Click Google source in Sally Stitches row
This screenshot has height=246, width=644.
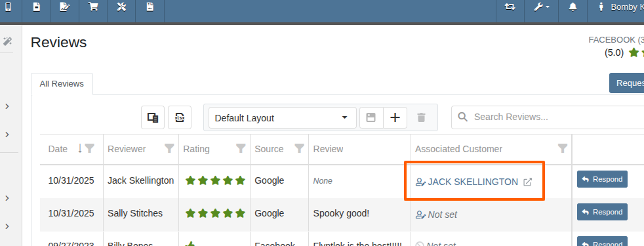[270, 214]
